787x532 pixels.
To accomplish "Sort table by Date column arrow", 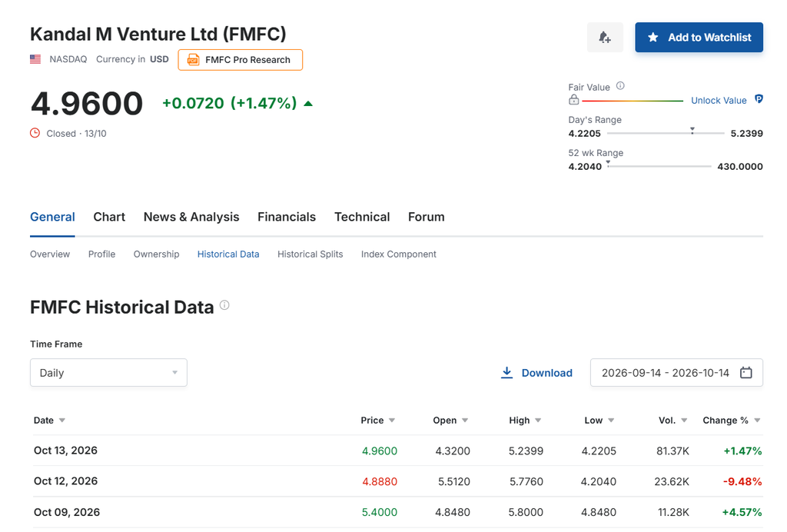I will click(62, 420).
